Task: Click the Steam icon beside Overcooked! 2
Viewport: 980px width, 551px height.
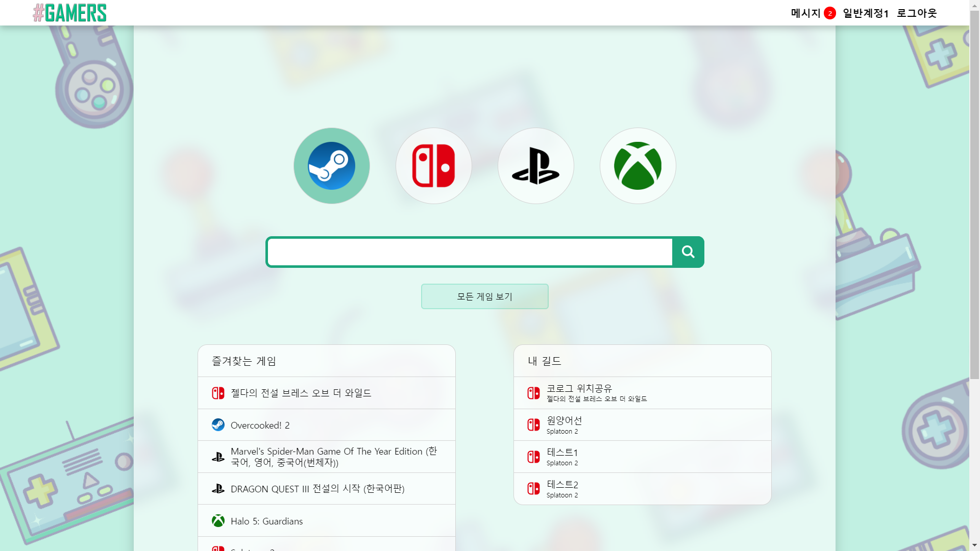Action: (218, 424)
